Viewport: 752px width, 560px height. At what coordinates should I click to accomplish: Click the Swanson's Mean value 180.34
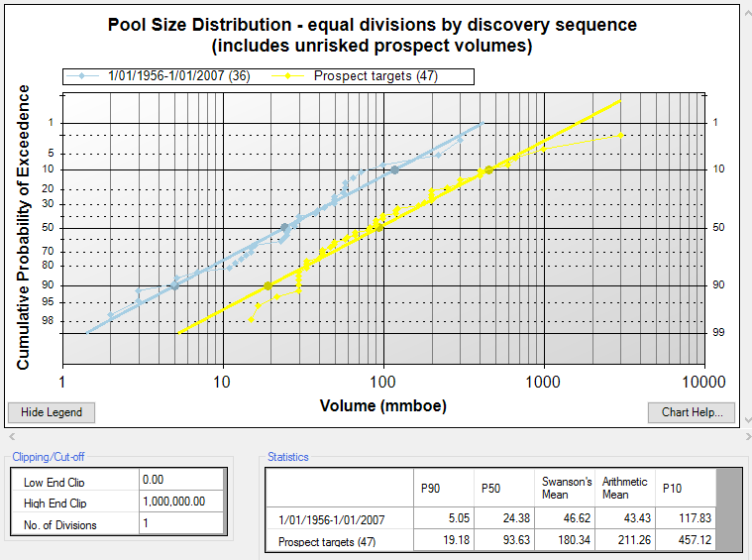click(565, 540)
